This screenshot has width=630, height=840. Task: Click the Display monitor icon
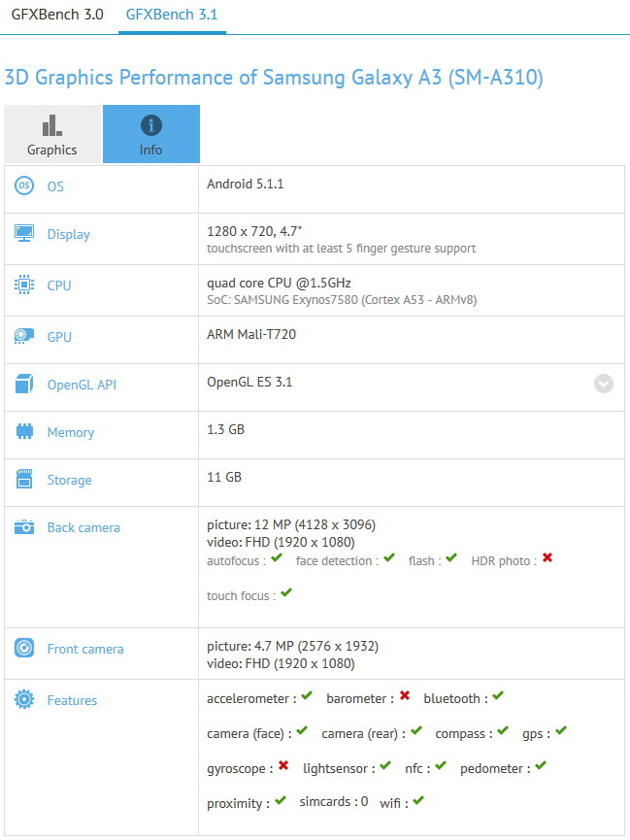click(24, 234)
